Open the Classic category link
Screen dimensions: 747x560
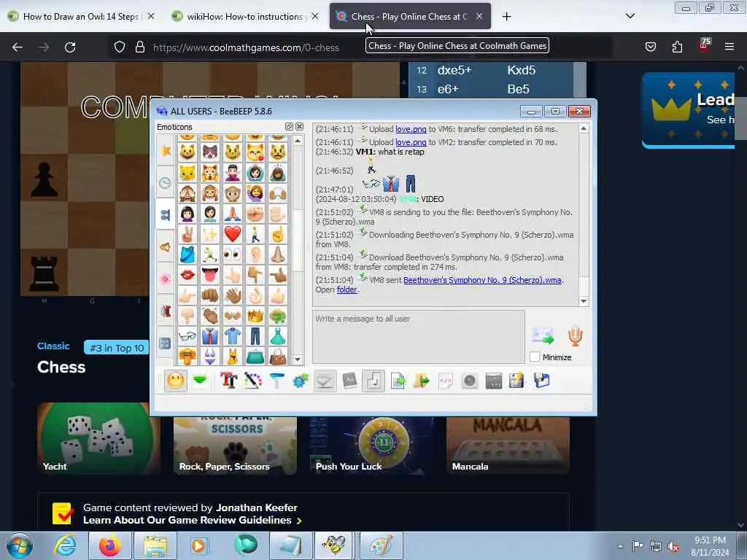(x=53, y=346)
